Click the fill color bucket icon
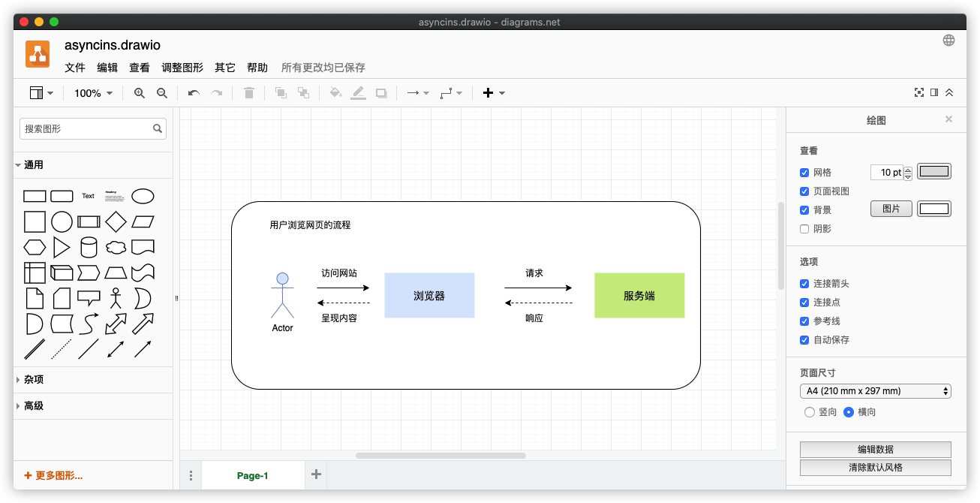Image resolution: width=980 pixels, height=503 pixels. 335,93
